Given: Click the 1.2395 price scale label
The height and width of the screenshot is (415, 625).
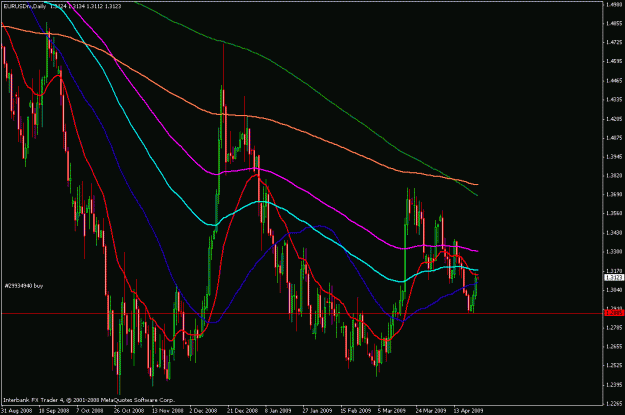Looking at the screenshot, I should click(614, 385).
